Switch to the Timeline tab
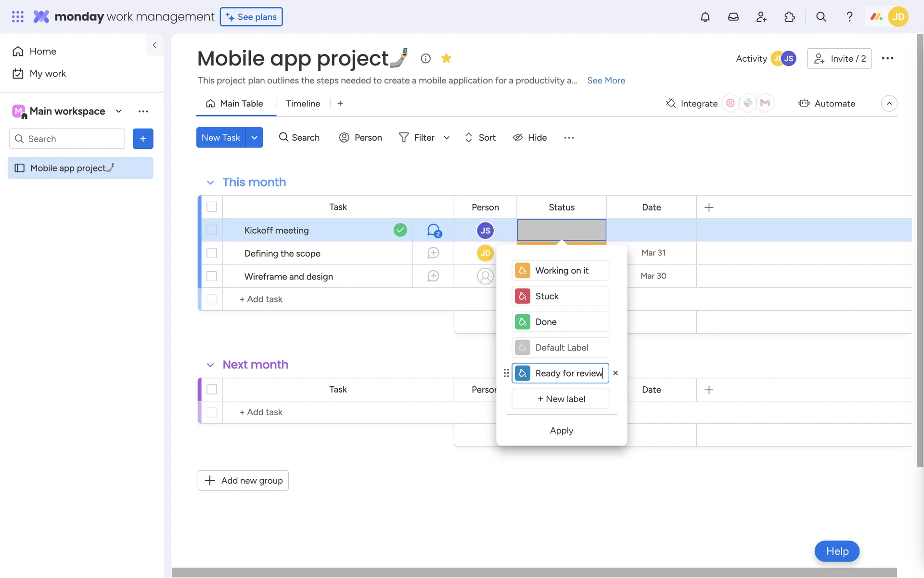The image size is (924, 578). pyautogui.click(x=303, y=104)
